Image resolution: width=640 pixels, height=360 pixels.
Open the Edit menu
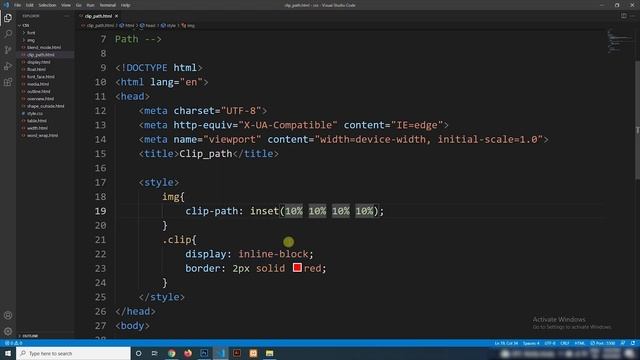tap(30, 5)
